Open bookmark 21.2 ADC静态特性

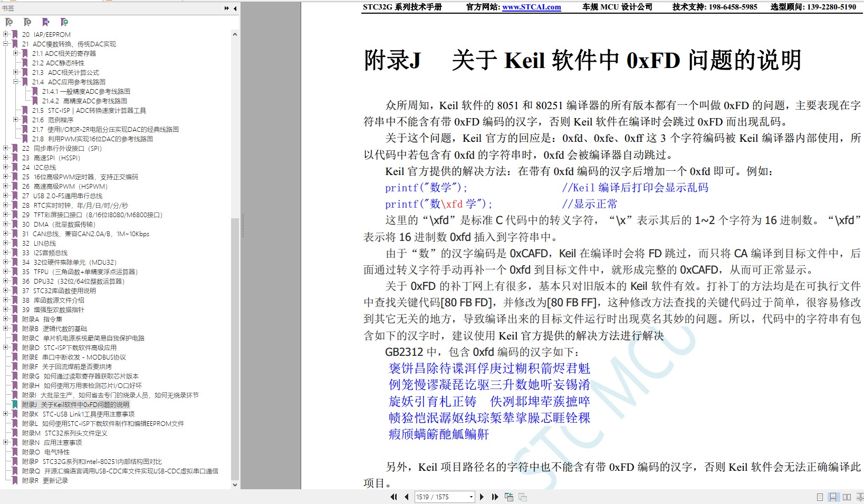coord(58,63)
